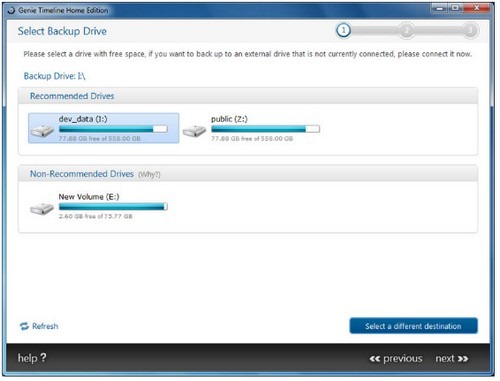Close the Genie Timeline window
Image resolution: width=500 pixels, height=381 pixels.
(x=477, y=8)
